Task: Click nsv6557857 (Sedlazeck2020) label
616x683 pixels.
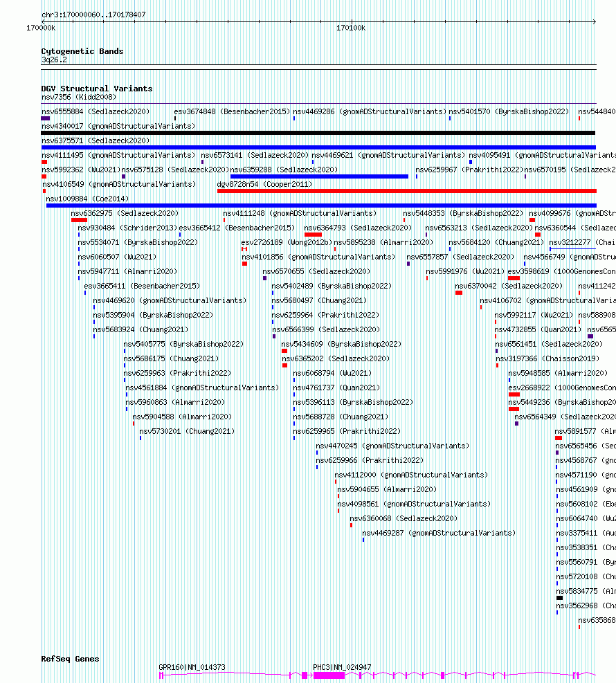Action: 460,257
